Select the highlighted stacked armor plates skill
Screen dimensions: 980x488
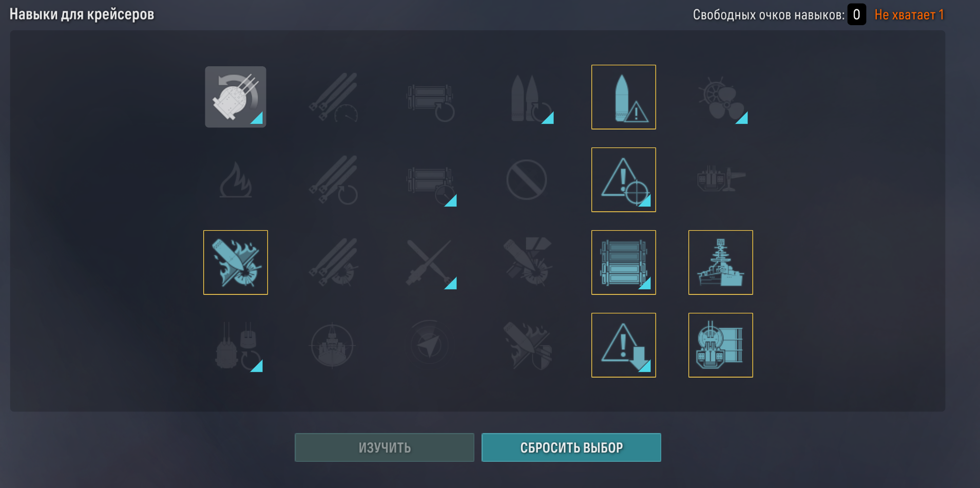[624, 262]
